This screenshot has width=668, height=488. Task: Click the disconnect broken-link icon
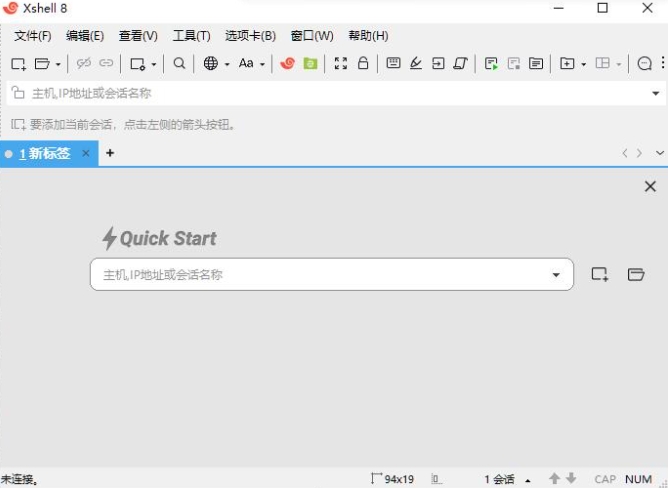point(84,64)
